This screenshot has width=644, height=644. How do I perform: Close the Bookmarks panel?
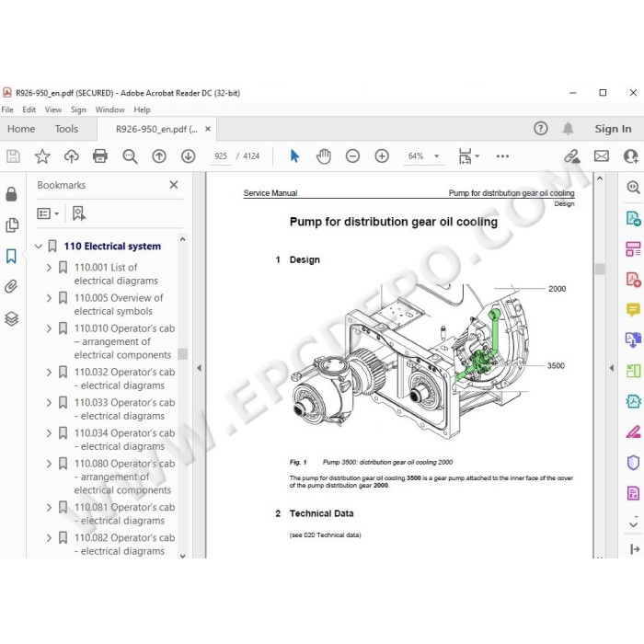point(174,185)
